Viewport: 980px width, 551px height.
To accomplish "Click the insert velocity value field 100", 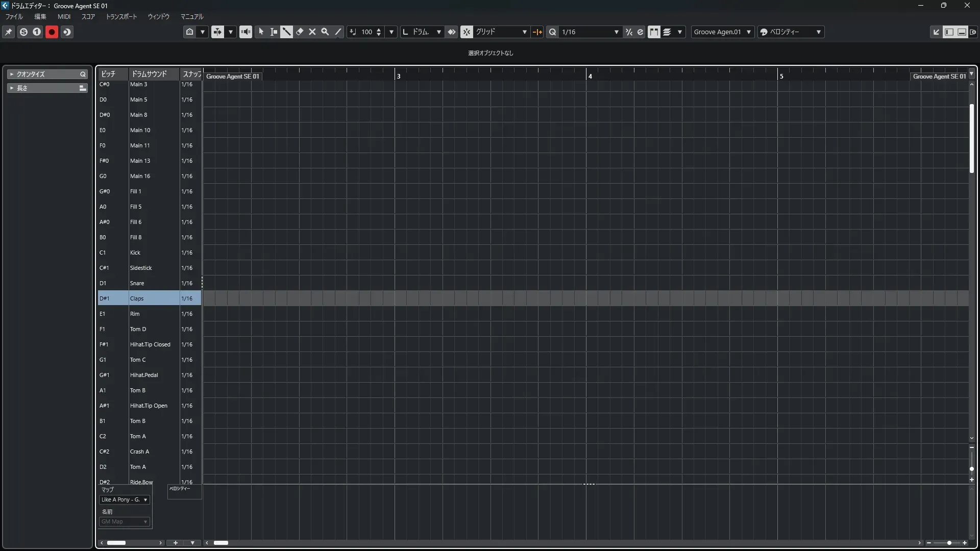I will click(366, 32).
